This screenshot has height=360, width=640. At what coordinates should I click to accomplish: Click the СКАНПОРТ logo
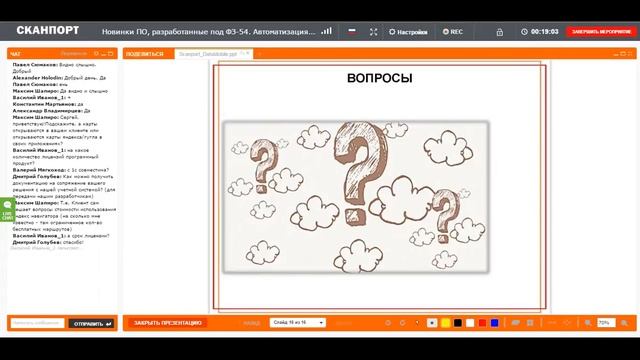click(47, 31)
